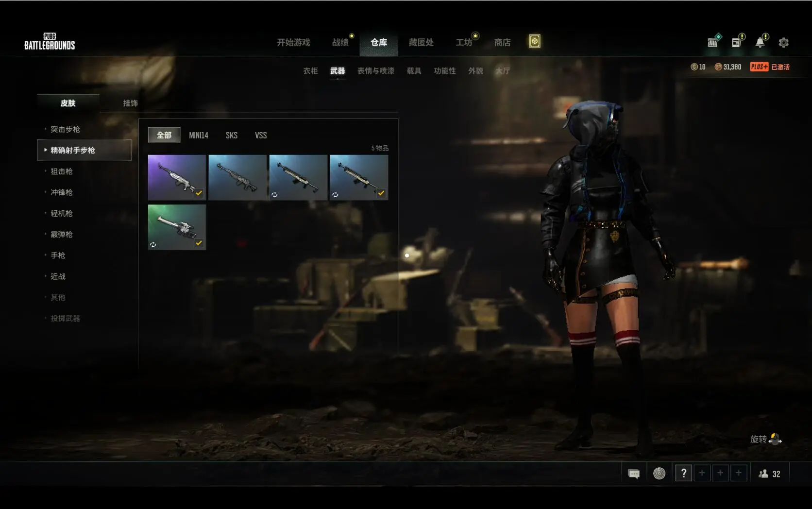Open the 载具 sub-tab
The height and width of the screenshot is (509, 812).
(x=414, y=71)
